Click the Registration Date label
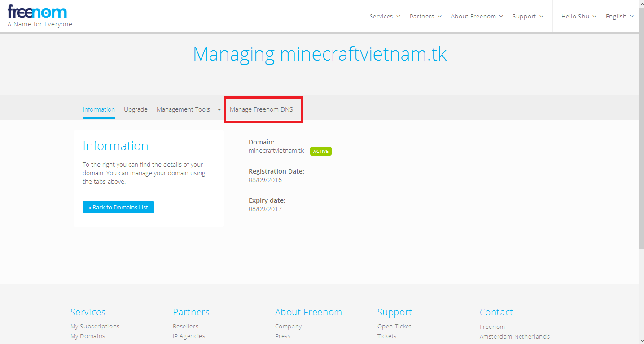 pos(276,171)
